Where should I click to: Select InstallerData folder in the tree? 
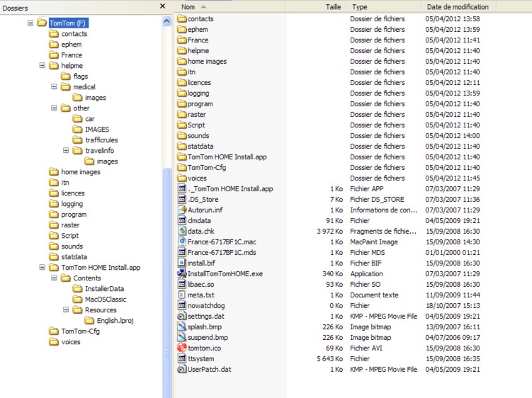tap(105, 288)
